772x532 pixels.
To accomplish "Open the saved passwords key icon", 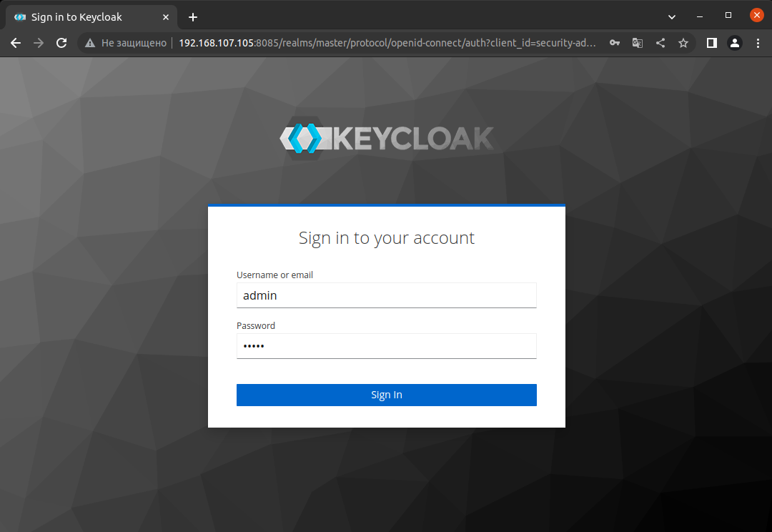I will coord(615,43).
